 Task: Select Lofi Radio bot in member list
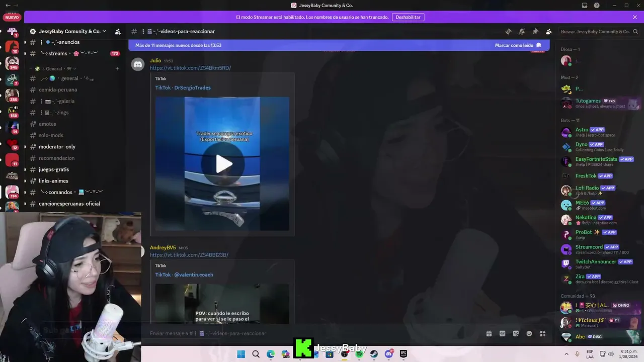click(600, 191)
